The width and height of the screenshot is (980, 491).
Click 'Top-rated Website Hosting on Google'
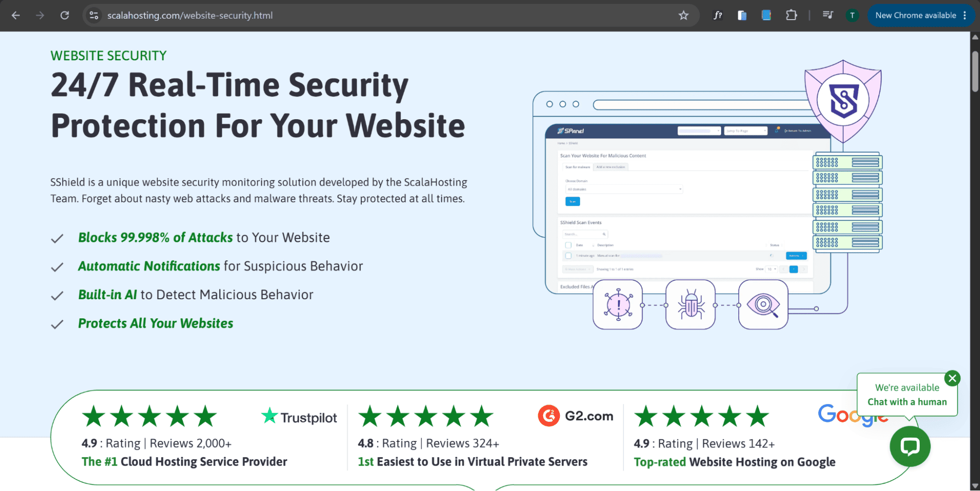734,462
